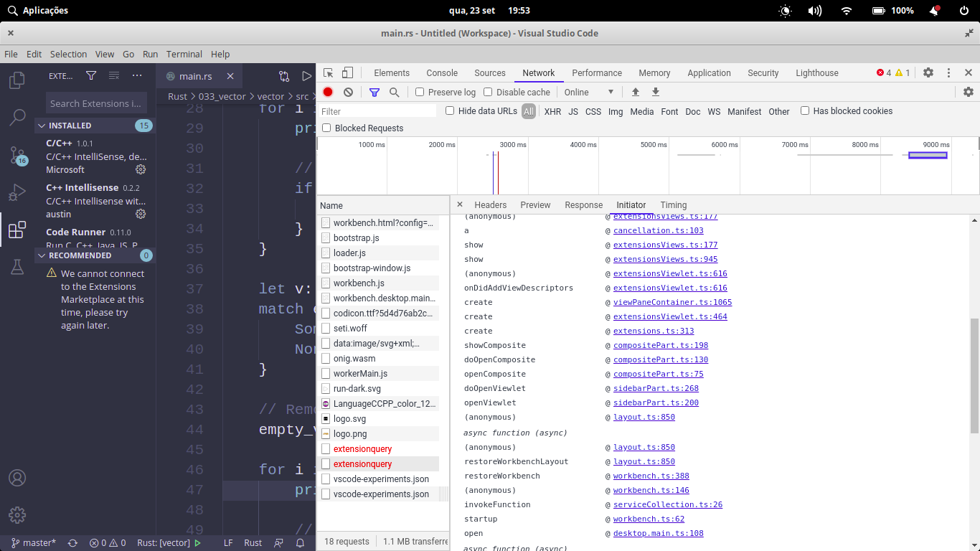
Task: Stop network recording with the red record button
Action: pos(328,92)
